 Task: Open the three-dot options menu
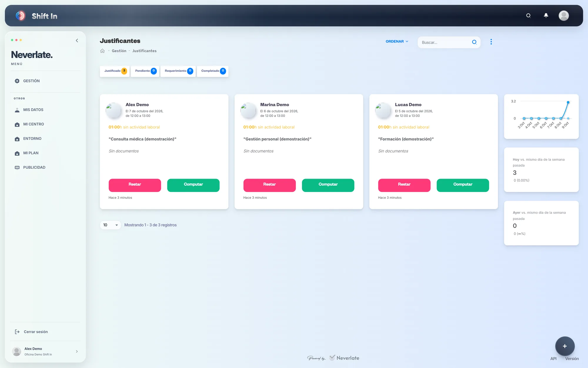[x=491, y=42]
